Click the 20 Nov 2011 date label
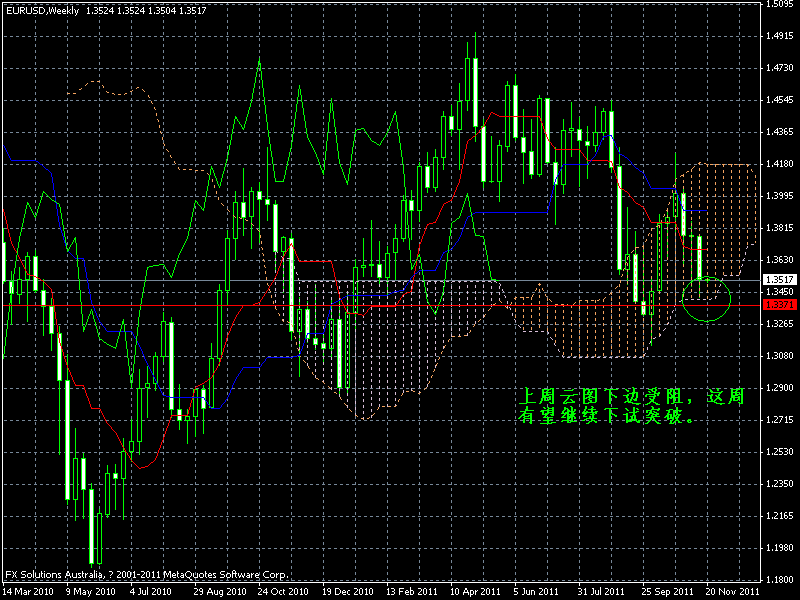Image resolution: width=800 pixels, height=600 pixels. coord(732,592)
